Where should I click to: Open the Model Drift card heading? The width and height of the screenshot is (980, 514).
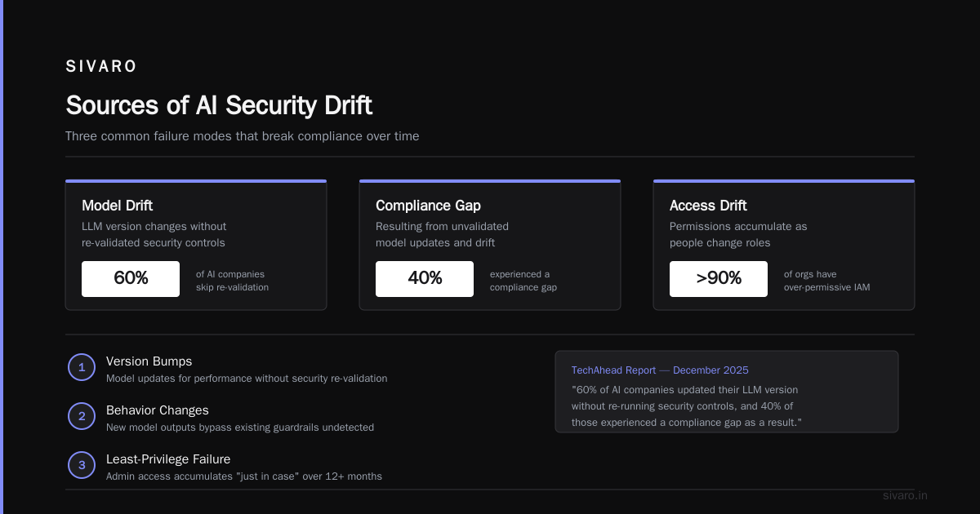pos(117,206)
